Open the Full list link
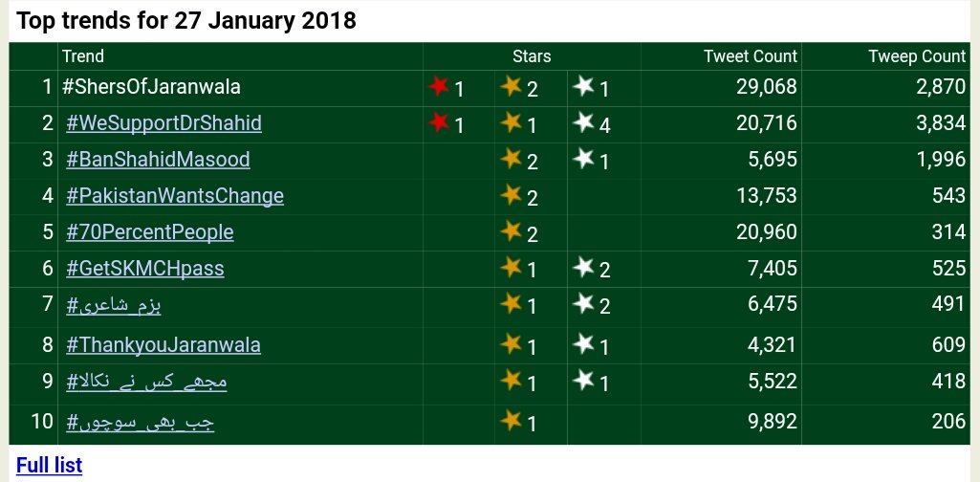The height and width of the screenshot is (482, 980). pyautogui.click(x=50, y=465)
